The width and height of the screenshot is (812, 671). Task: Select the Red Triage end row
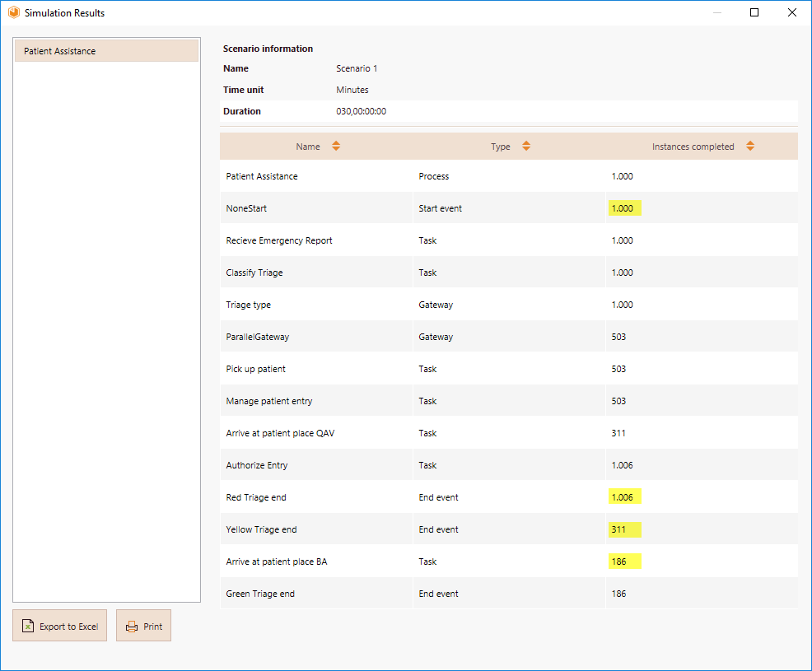[509, 497]
